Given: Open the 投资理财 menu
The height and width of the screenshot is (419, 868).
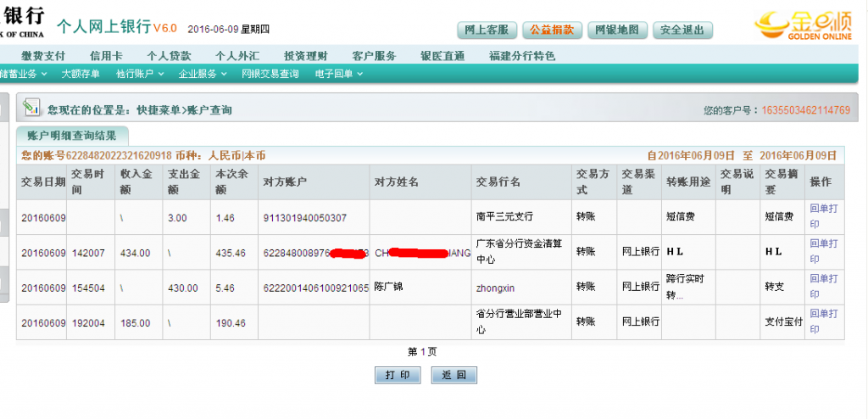Looking at the screenshot, I should click(305, 56).
